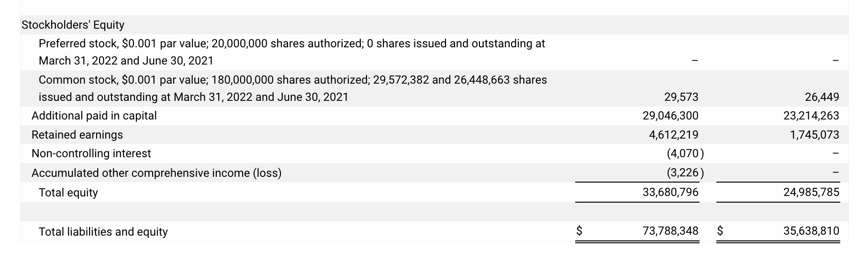Viewport: 868px width, 260px height.
Task: Click the Stockholders' Equity heading
Action: (x=73, y=25)
